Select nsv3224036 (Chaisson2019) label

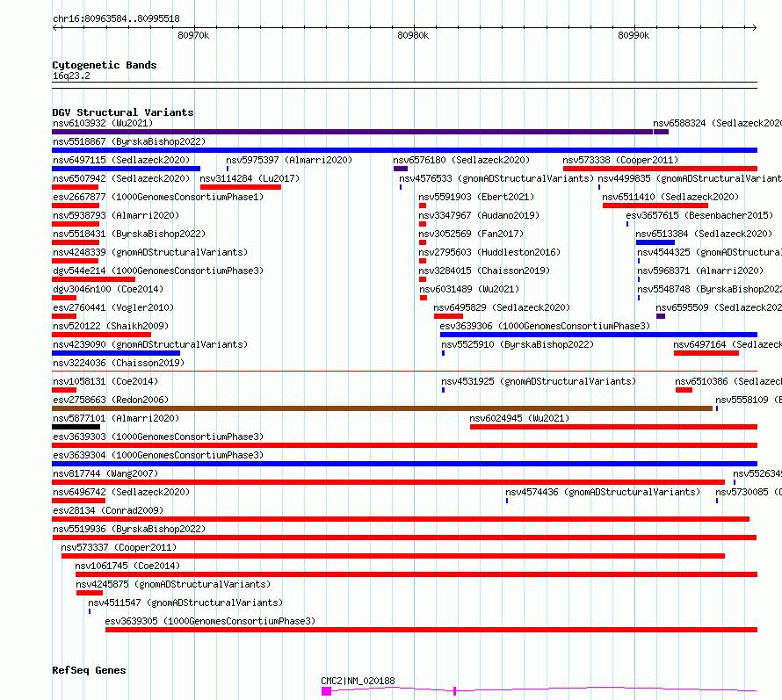click(x=119, y=363)
